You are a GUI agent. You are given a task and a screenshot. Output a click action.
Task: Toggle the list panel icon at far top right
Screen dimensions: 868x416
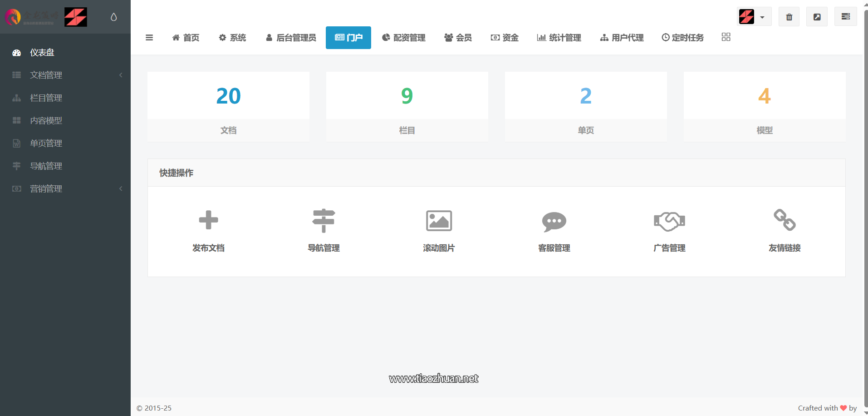[x=846, y=16]
